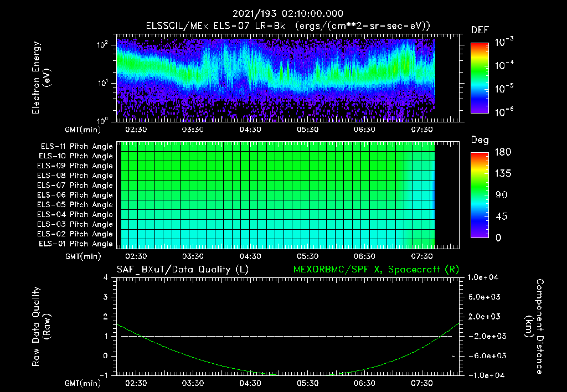Click the 45 label on Deg color scale
The width and height of the screenshot is (567, 392).
click(x=501, y=216)
